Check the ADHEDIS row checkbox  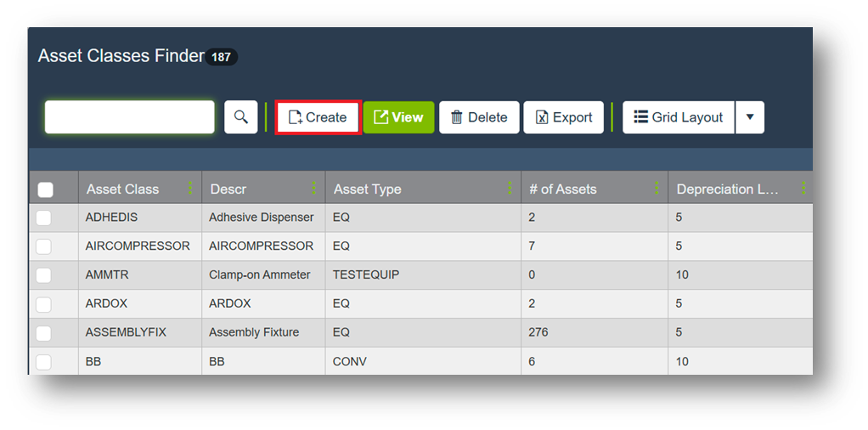coord(44,218)
